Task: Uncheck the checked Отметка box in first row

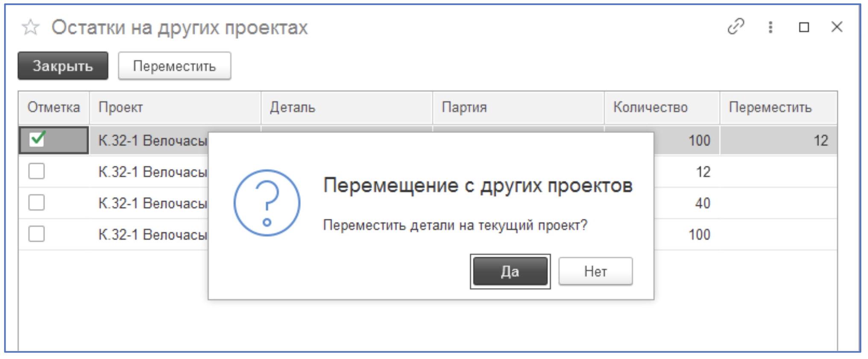Action: [37, 140]
